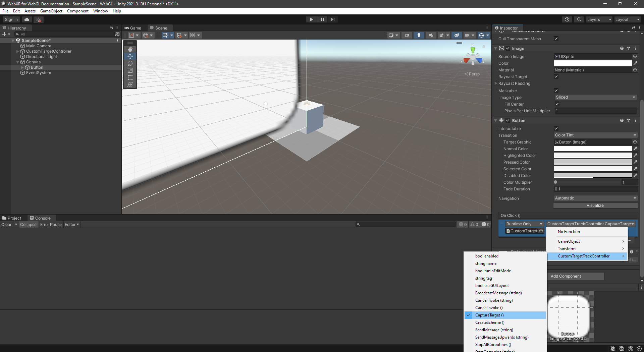Open Runtime Only dropdown
Viewport: 644px width, 352px height.
(525, 224)
